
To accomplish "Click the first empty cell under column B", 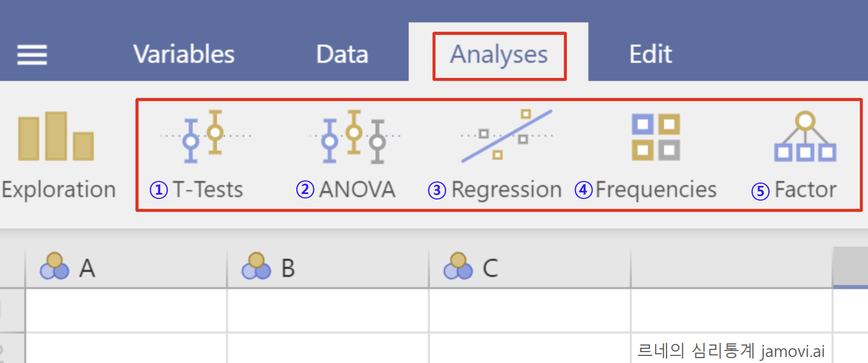I will tap(328, 310).
